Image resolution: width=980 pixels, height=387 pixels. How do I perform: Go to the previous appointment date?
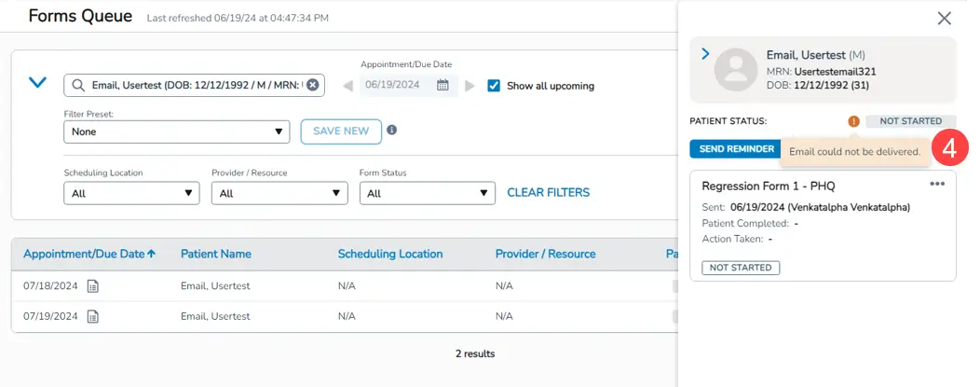click(x=348, y=86)
